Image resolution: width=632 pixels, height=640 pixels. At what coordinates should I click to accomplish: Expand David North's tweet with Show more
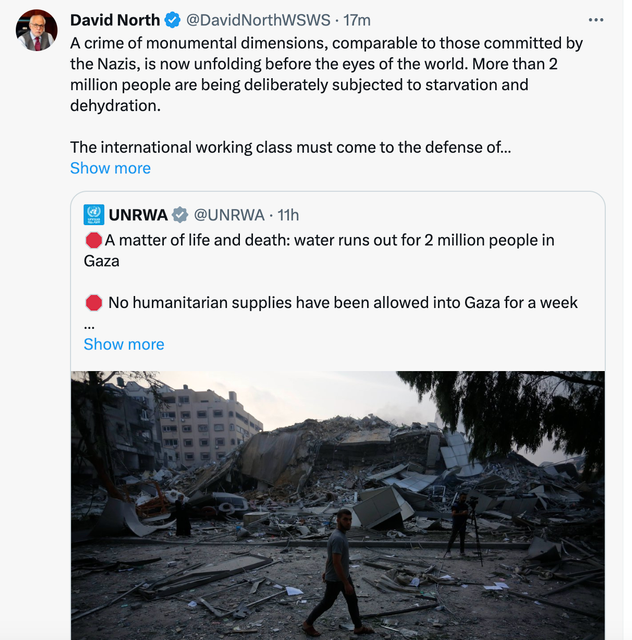click(x=110, y=168)
